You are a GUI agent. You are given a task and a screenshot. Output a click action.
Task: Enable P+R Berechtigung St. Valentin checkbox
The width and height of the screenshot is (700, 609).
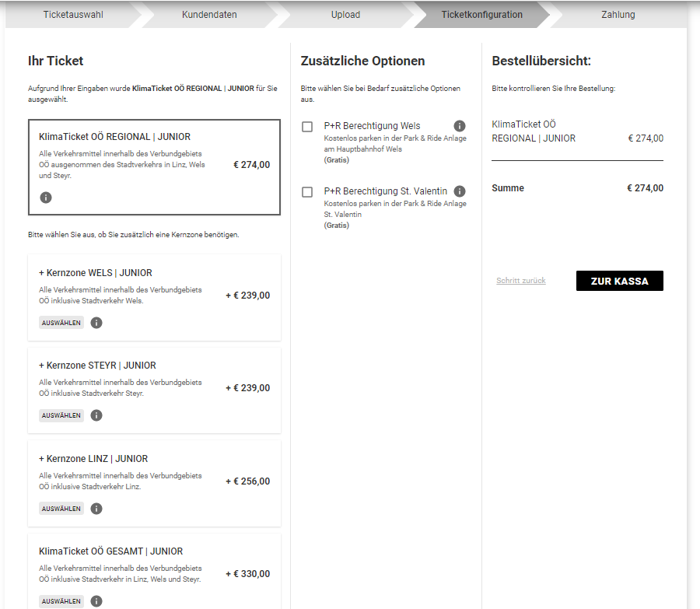[x=307, y=192]
